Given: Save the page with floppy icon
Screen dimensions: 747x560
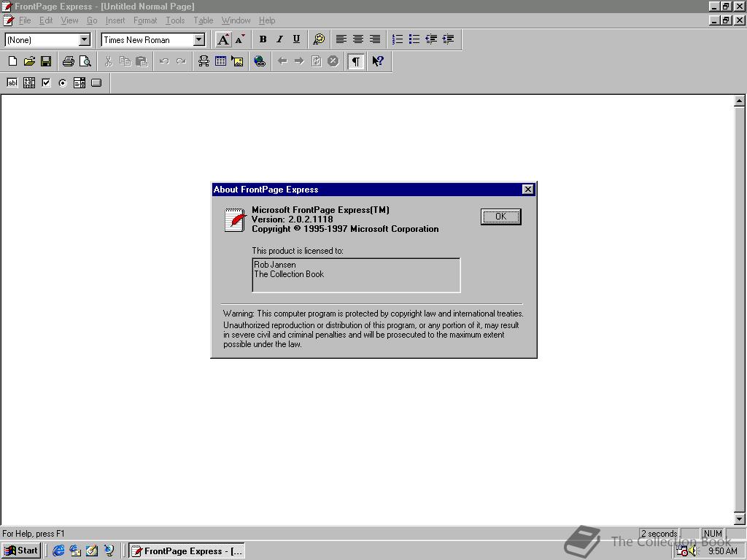Looking at the screenshot, I should point(46,61).
